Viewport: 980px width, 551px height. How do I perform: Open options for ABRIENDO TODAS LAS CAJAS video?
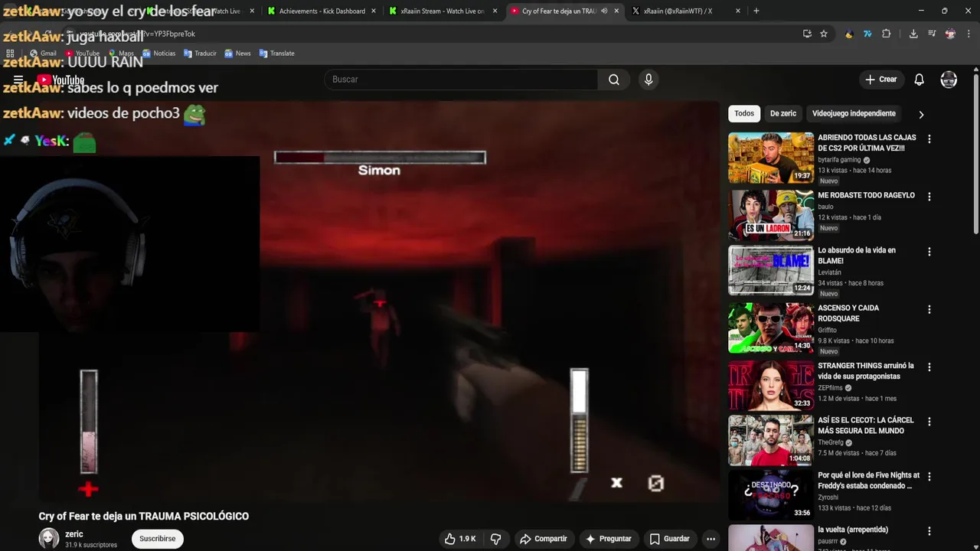pyautogui.click(x=929, y=139)
